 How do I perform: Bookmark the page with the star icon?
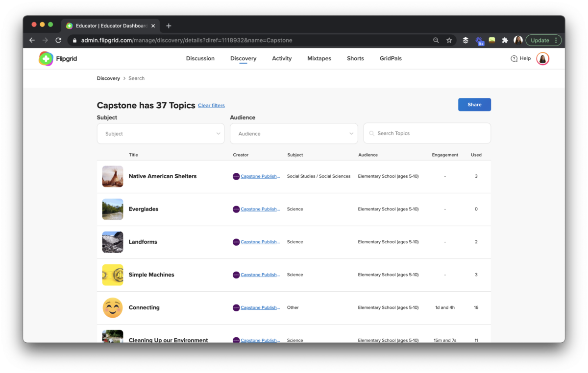point(449,40)
